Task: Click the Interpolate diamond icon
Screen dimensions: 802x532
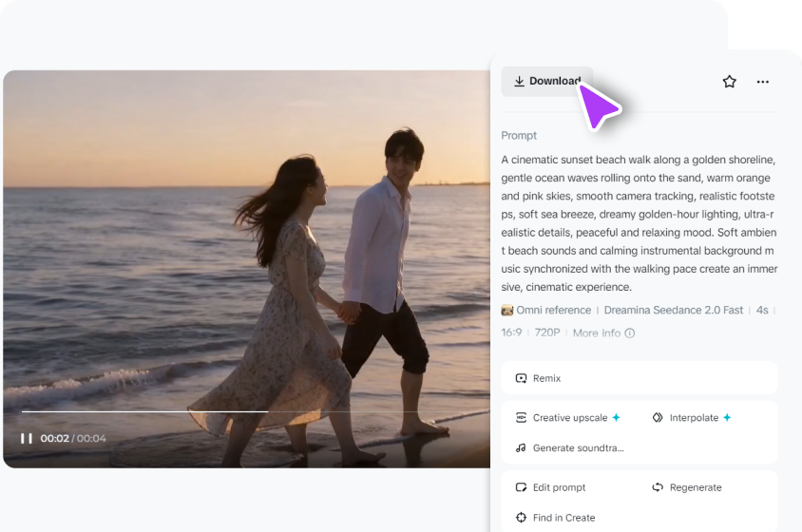Action: (658, 417)
